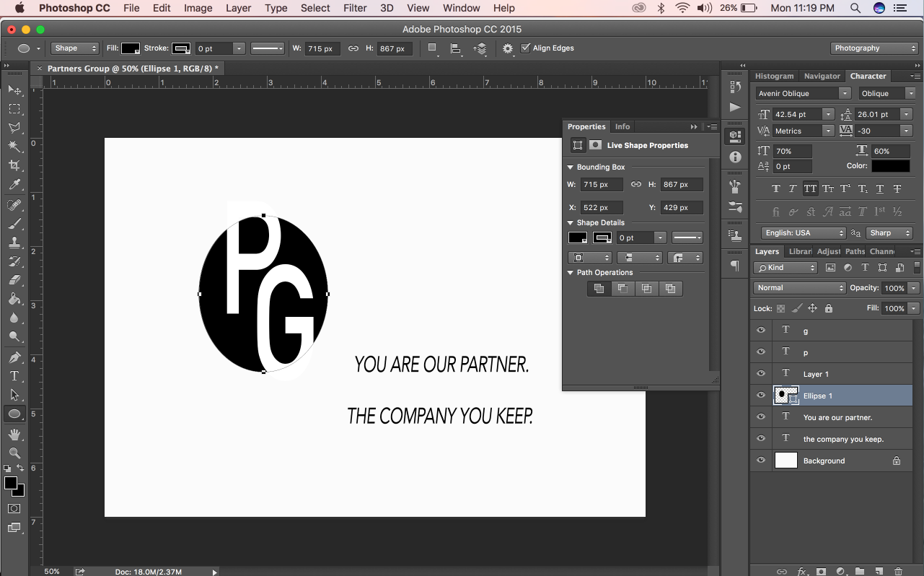Open the Filter menu
This screenshot has width=924, height=576.
pos(355,8)
